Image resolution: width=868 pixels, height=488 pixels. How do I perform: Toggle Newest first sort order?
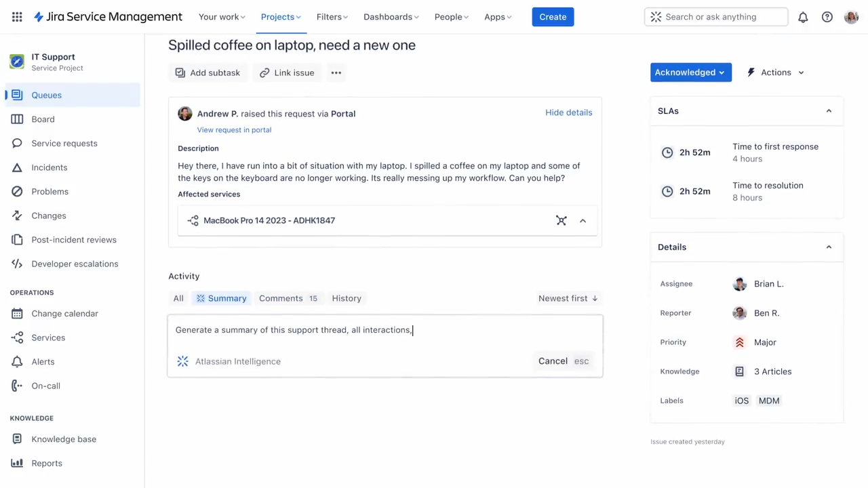point(568,298)
